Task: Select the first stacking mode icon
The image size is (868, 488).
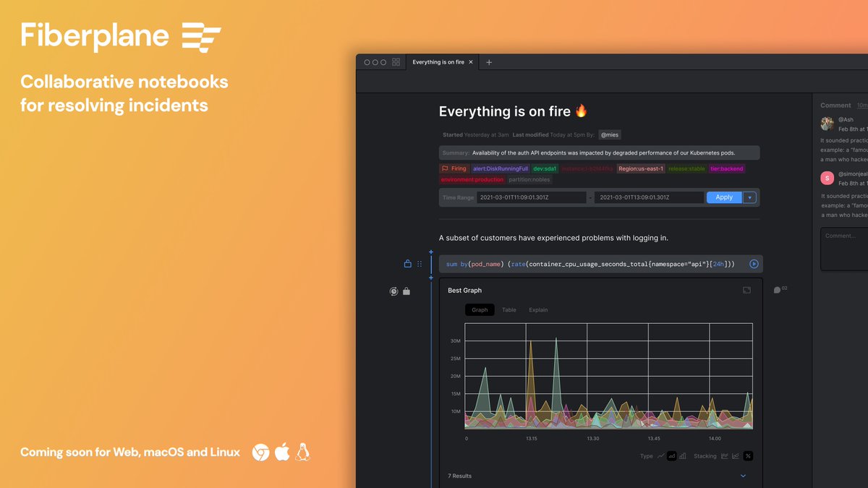Action: (x=725, y=456)
